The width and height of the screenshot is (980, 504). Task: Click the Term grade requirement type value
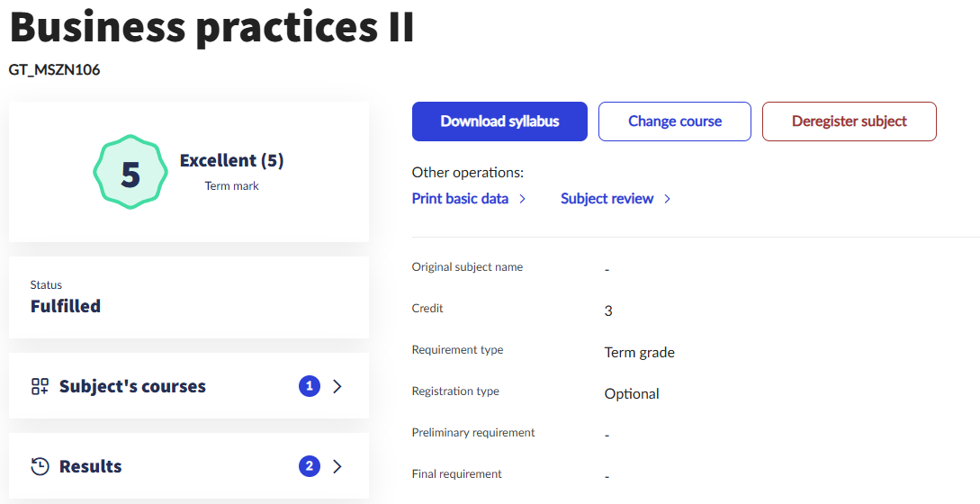click(639, 353)
